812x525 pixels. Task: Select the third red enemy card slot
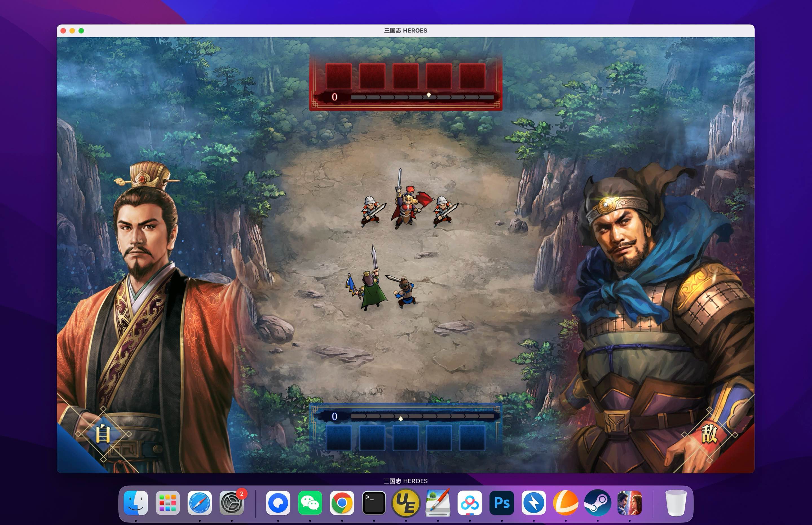tap(406, 76)
